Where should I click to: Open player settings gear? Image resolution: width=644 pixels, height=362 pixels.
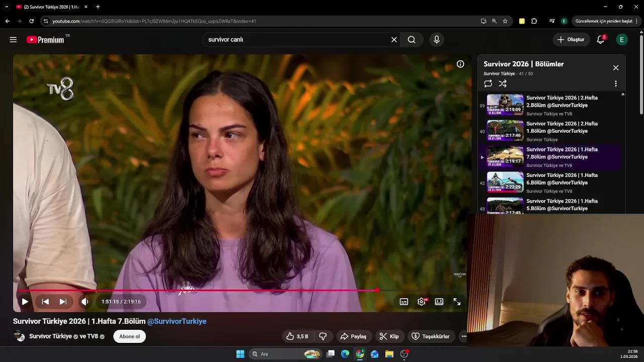click(x=422, y=302)
